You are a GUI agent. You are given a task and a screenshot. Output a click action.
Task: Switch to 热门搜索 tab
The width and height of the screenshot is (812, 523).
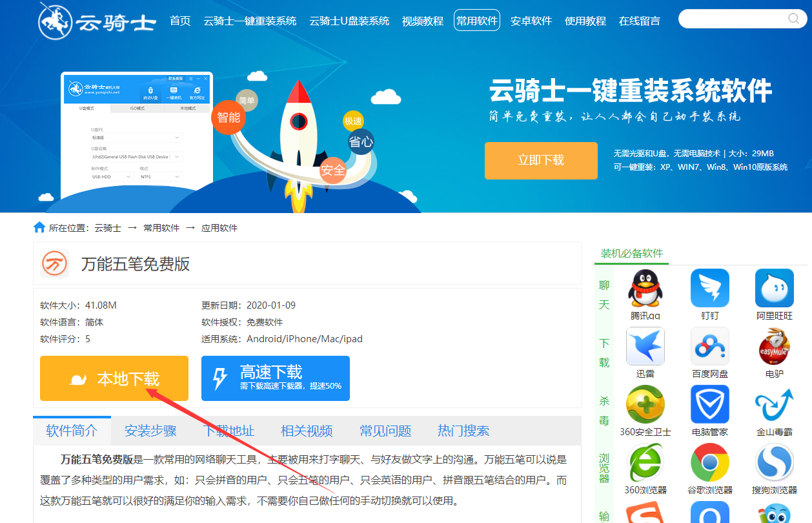click(463, 431)
